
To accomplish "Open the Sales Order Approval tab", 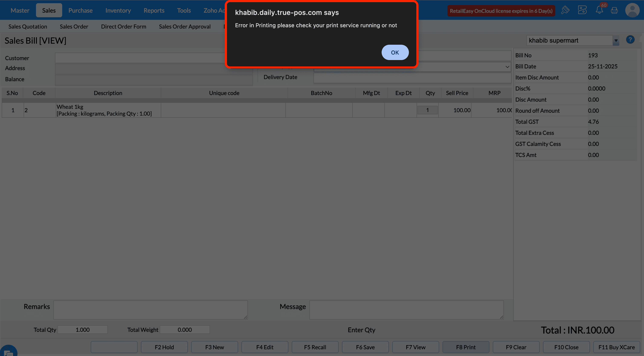I will 184,26.
